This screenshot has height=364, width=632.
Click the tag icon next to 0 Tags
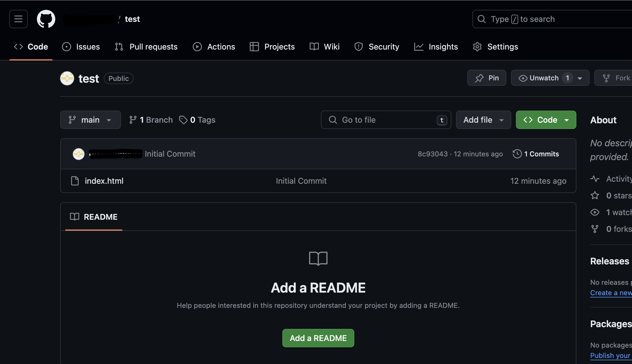183,120
